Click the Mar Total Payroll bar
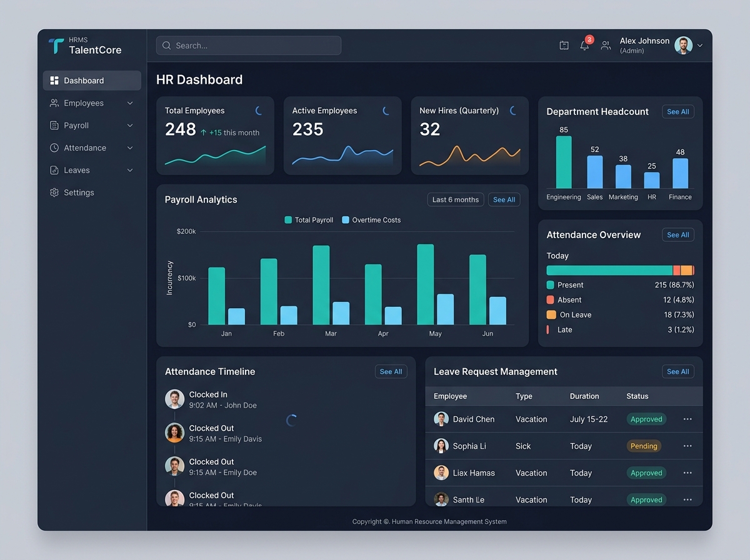 click(321, 285)
